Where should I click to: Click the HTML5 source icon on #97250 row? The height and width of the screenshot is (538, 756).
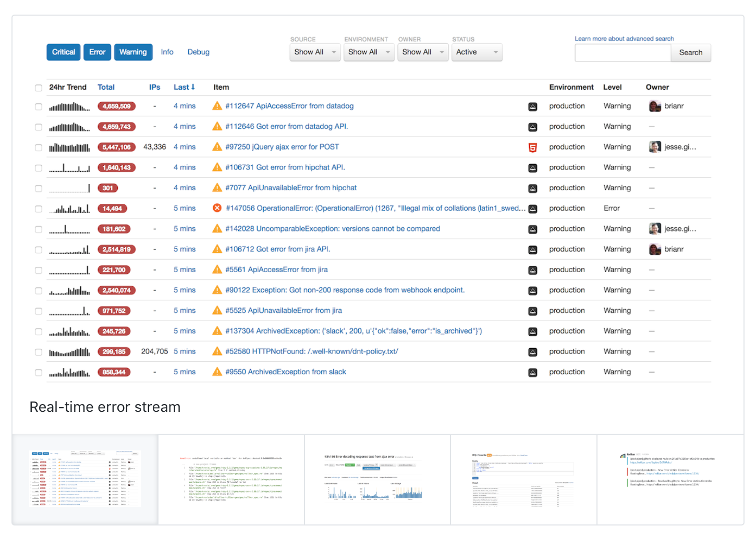click(x=532, y=147)
